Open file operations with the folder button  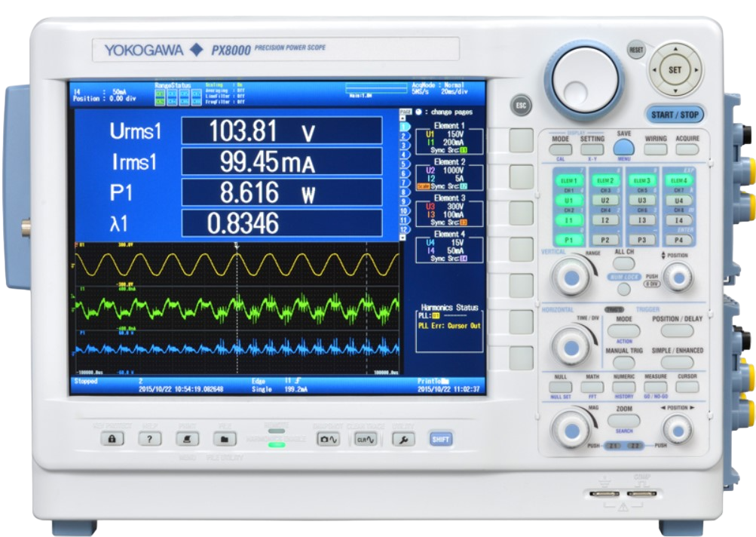(x=225, y=439)
